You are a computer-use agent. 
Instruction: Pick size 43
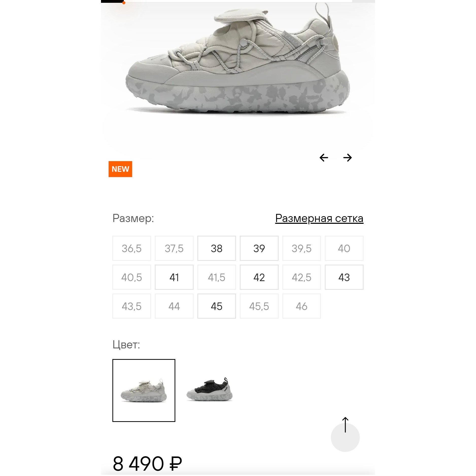pyautogui.click(x=344, y=277)
